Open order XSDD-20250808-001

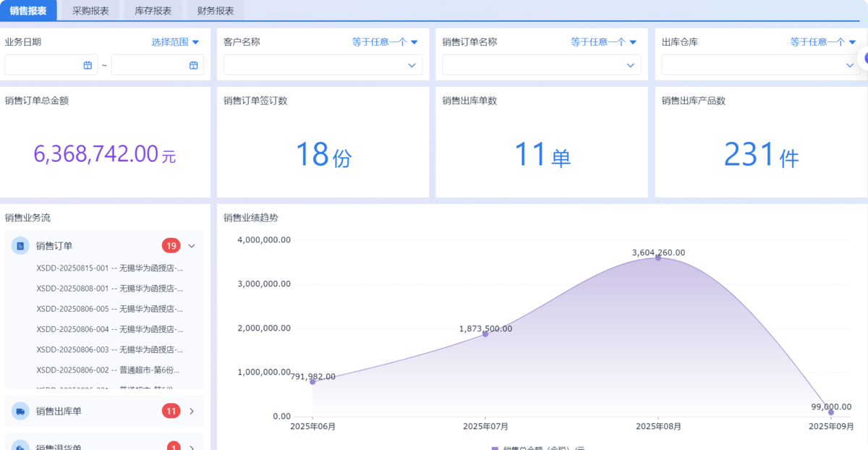pos(110,288)
